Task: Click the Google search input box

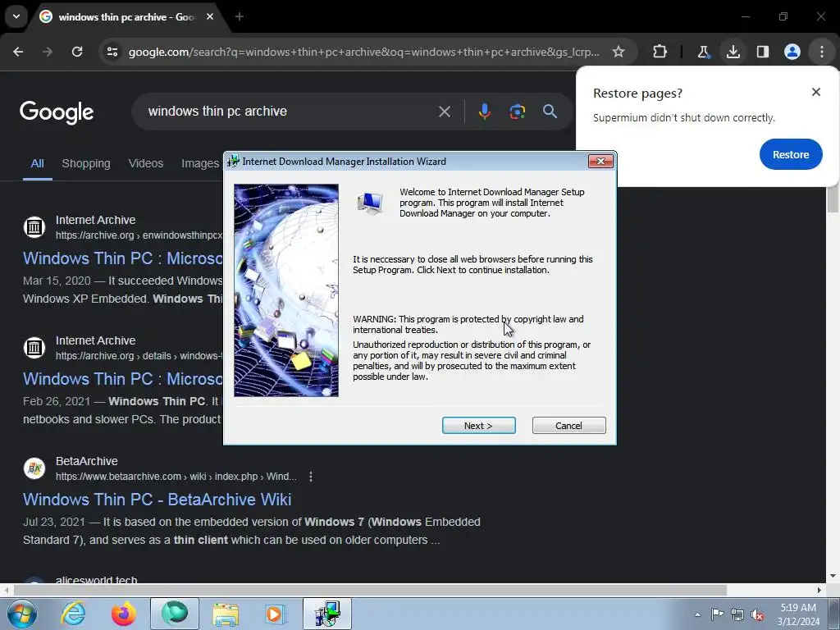Action: click(x=290, y=112)
